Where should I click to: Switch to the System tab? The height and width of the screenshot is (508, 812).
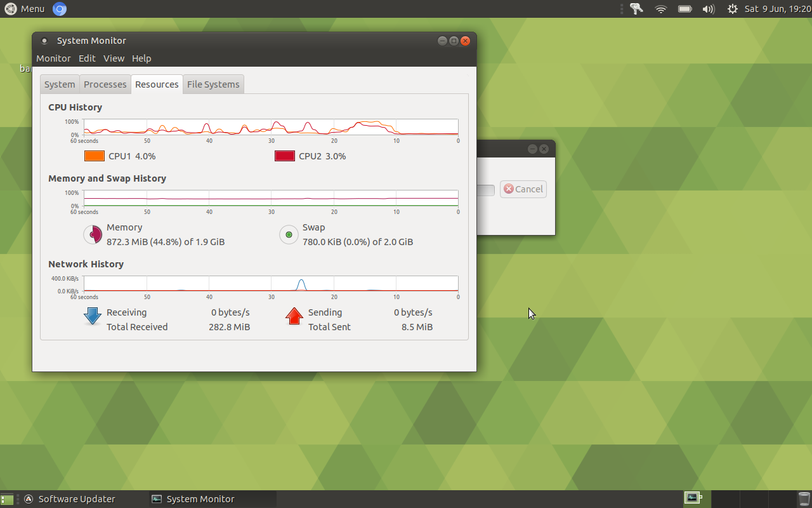60,84
